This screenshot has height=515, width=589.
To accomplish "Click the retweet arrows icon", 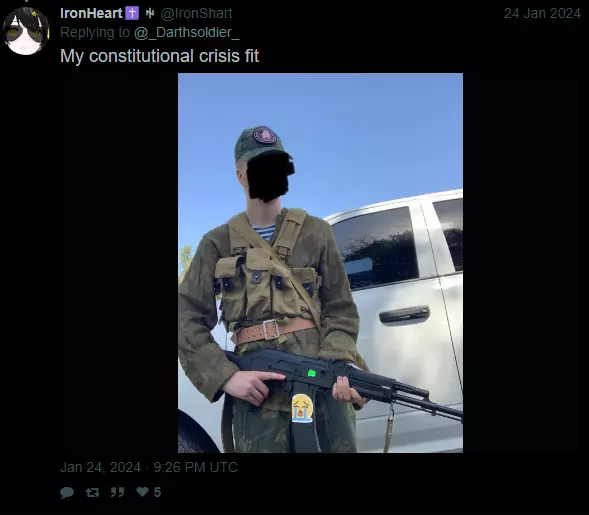I will [92, 492].
